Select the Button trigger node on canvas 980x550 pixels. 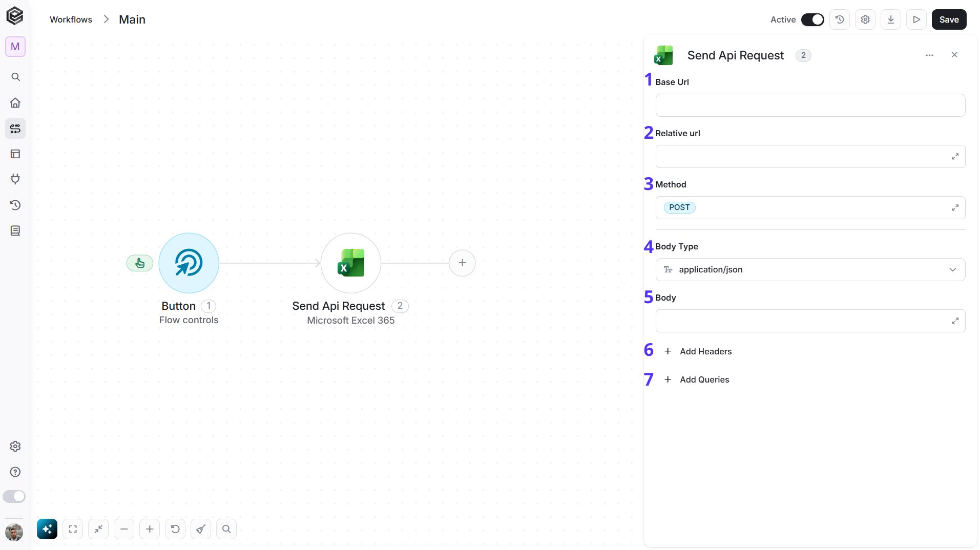189,263
